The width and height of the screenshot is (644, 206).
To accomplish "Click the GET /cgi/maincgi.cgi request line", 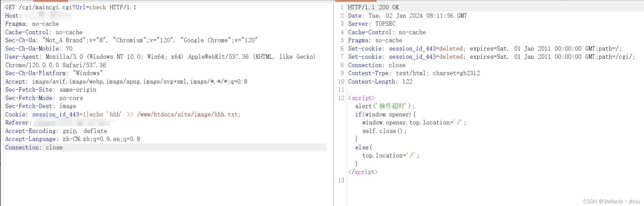I will click(71, 7).
